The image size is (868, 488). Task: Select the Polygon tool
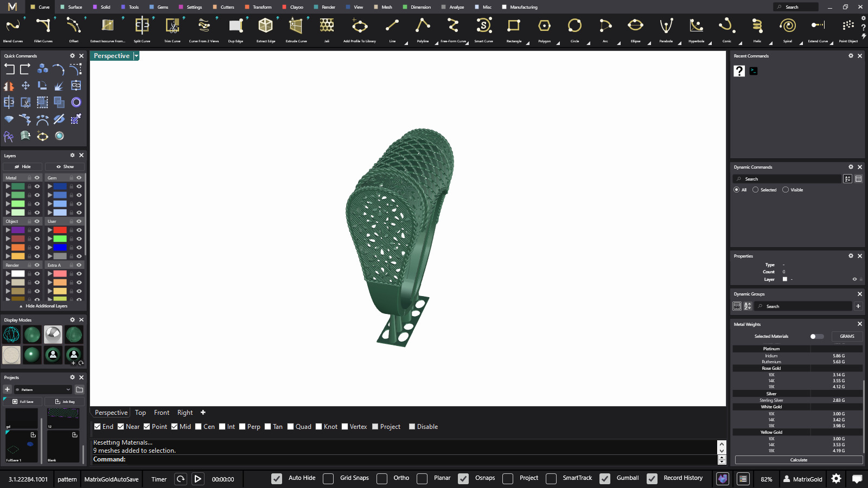tap(544, 30)
